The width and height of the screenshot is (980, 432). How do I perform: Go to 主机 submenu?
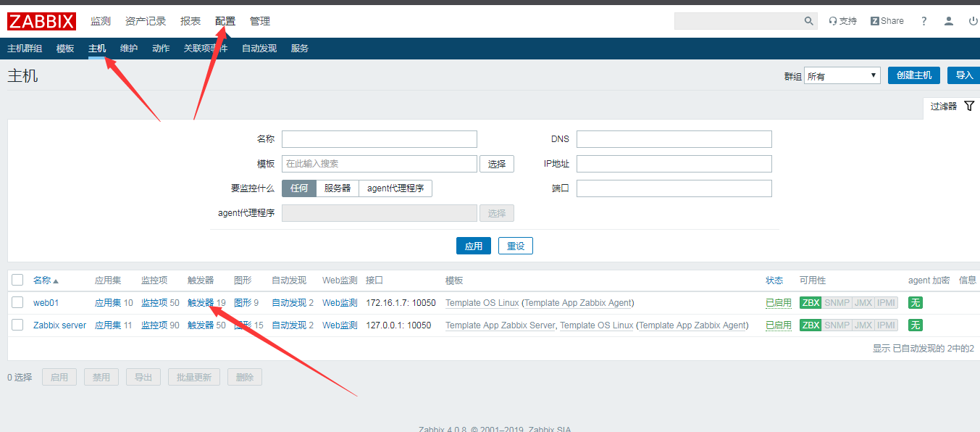coord(97,49)
